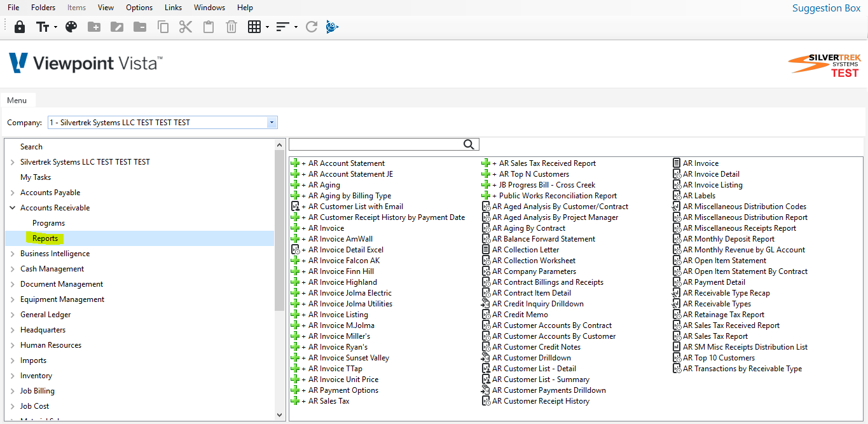Click the tree scrollbar down arrow
Image resolution: width=868 pixels, height=424 pixels.
[279, 414]
